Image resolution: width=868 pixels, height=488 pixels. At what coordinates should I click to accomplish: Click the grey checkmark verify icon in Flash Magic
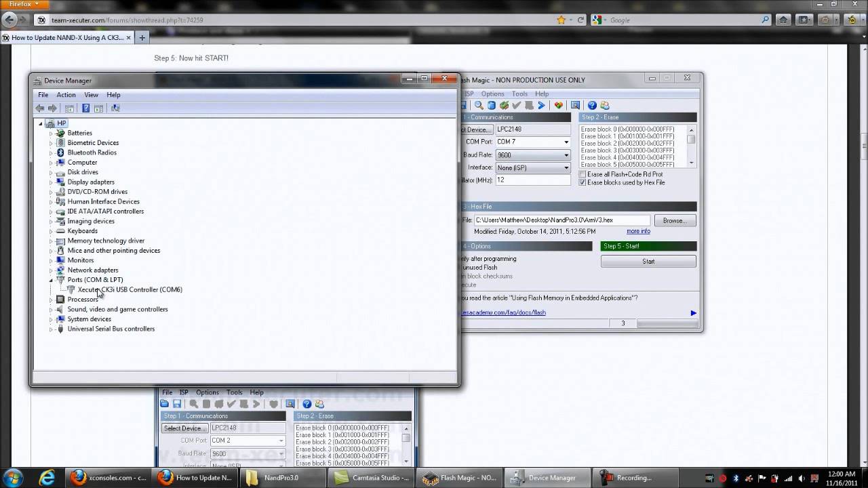[x=516, y=105]
